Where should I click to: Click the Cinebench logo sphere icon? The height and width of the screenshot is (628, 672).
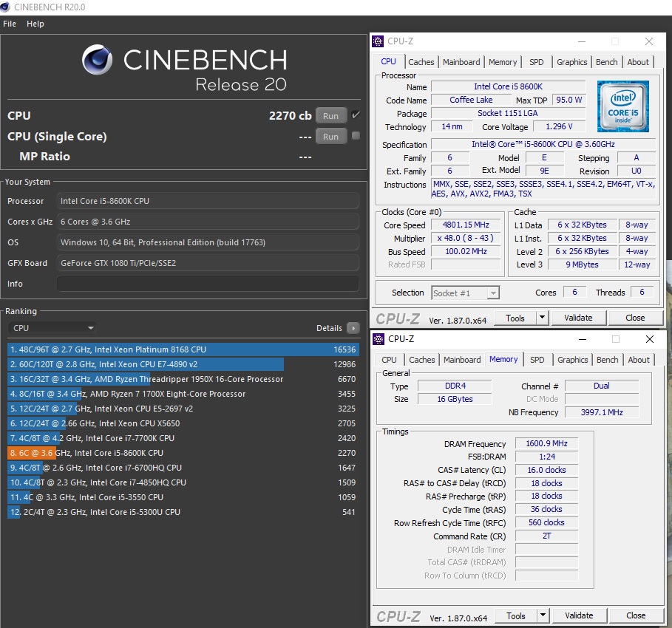[x=98, y=59]
